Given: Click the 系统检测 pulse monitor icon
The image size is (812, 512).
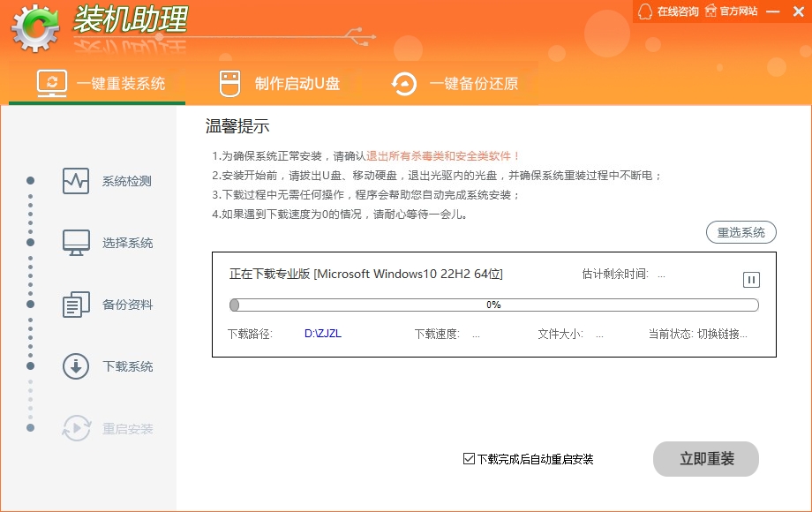Looking at the screenshot, I should (x=76, y=181).
